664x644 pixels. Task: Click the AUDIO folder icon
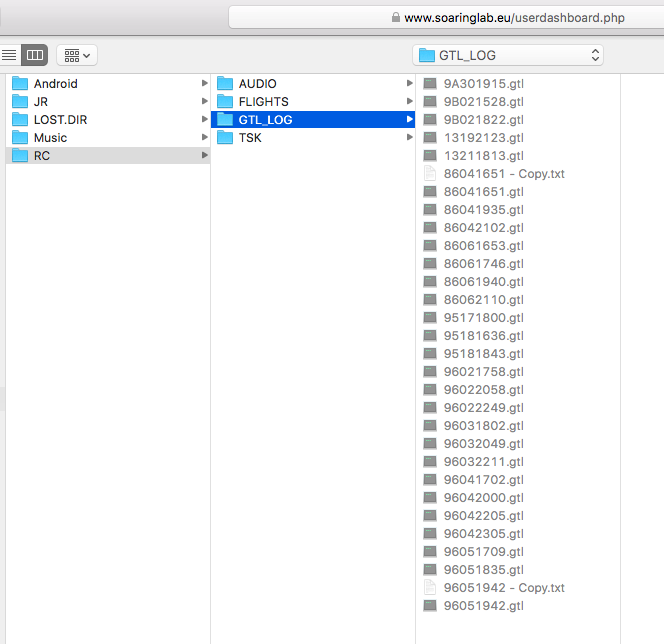(225, 84)
